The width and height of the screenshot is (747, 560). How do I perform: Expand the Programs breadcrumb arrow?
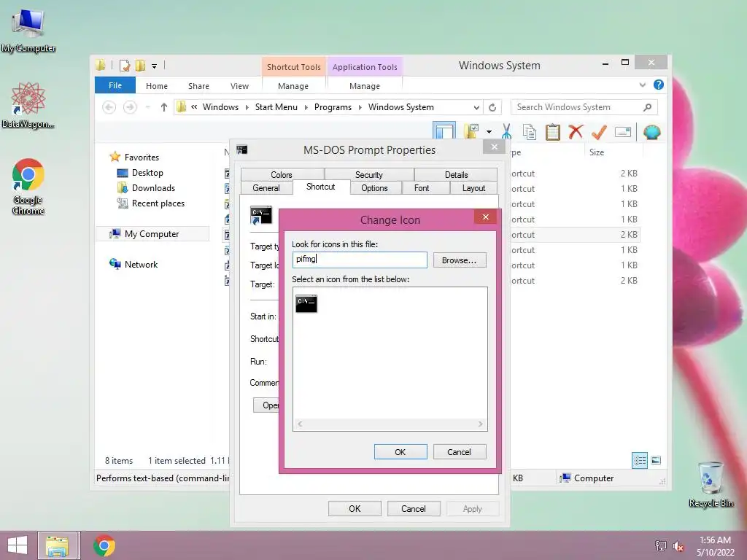360,107
